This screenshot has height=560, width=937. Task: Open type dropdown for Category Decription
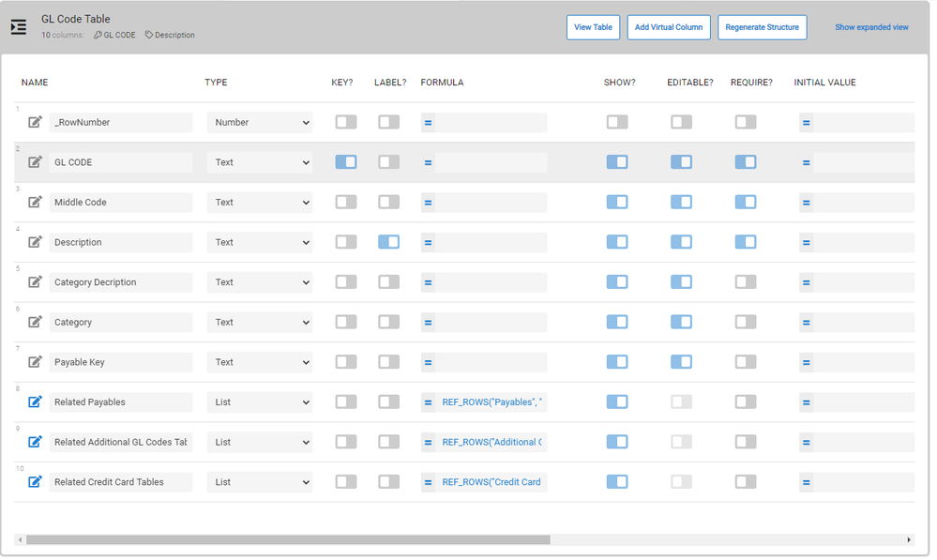pos(260,282)
